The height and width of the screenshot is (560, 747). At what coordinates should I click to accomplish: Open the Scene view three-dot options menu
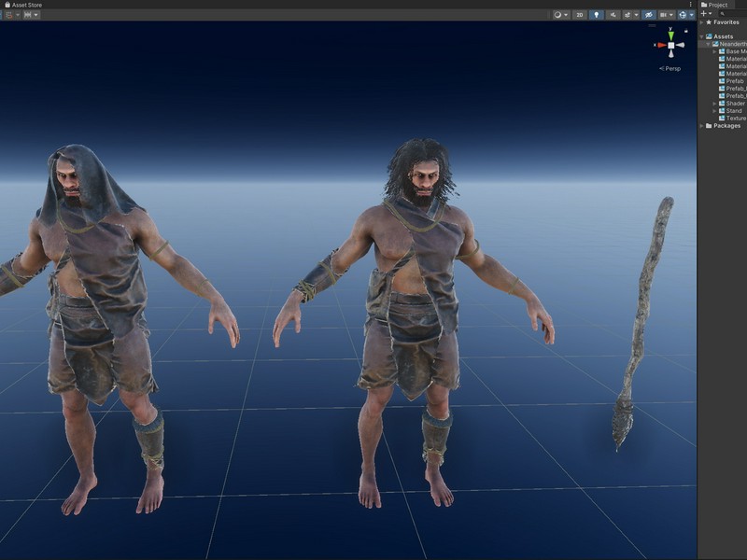point(691,5)
